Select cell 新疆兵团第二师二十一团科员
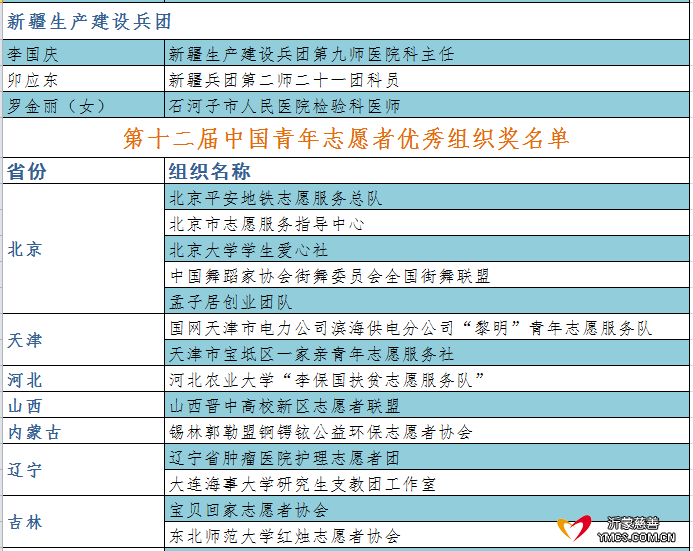693x551 pixels. pos(427,80)
